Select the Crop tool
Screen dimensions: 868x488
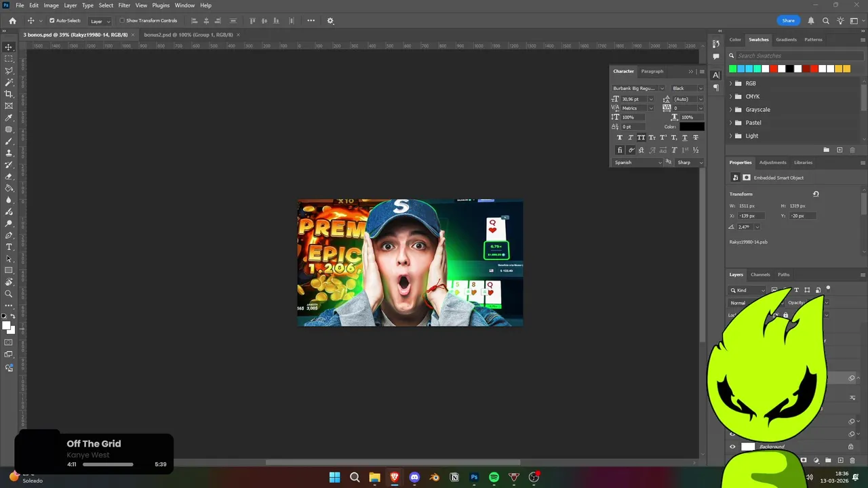pyautogui.click(x=9, y=94)
